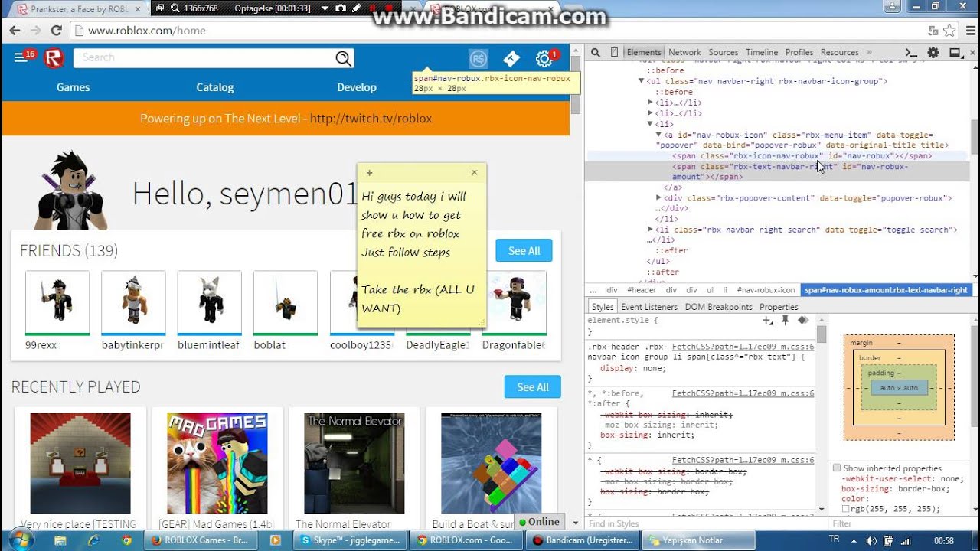Collapse the open li node above nav-robux-icon
This screenshot has height=551, width=980.
coord(650,124)
